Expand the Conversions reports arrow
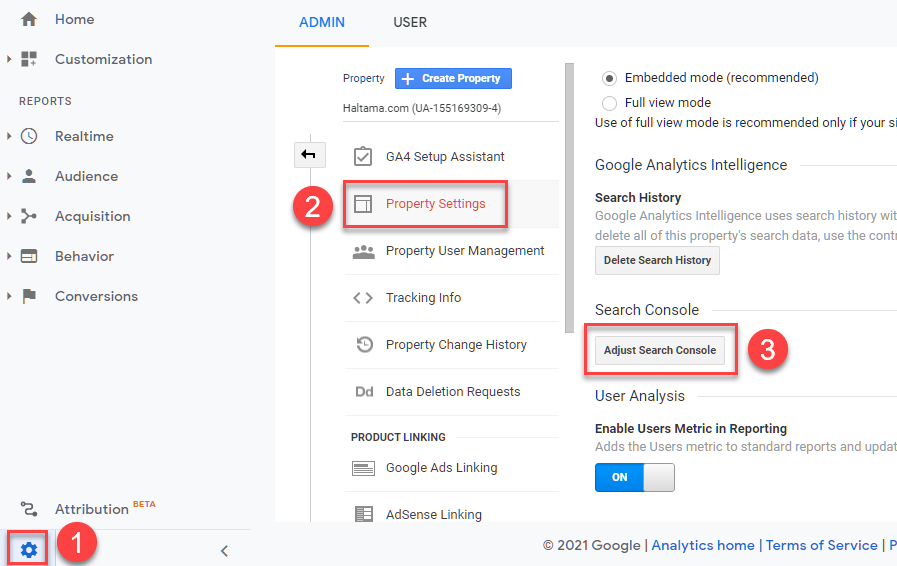The height and width of the screenshot is (566, 897). click(x=9, y=296)
